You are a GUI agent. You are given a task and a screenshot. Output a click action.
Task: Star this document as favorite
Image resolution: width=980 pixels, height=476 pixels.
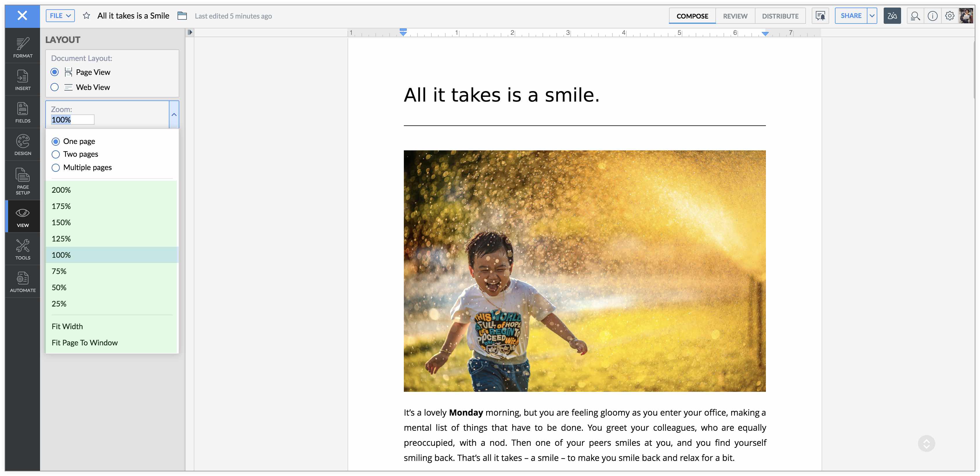[86, 16]
